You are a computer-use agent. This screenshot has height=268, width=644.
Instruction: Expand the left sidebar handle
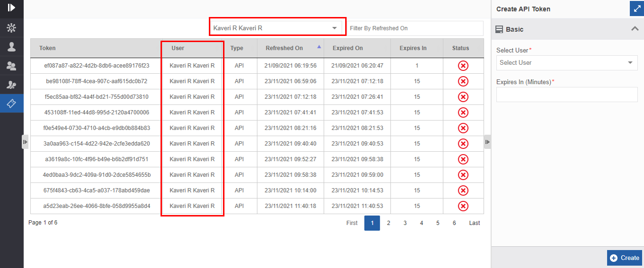[x=25, y=142]
